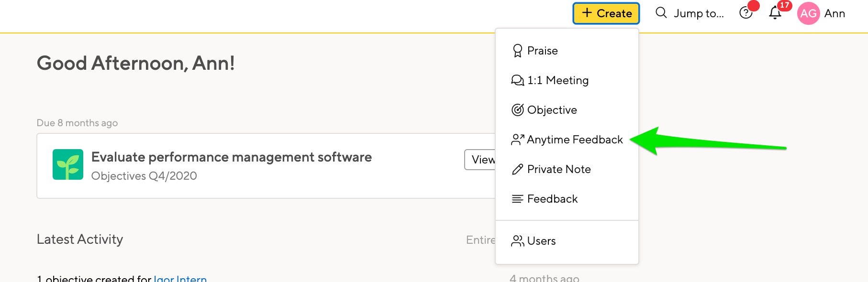Open the Create dropdown
868x282 pixels.
605,13
